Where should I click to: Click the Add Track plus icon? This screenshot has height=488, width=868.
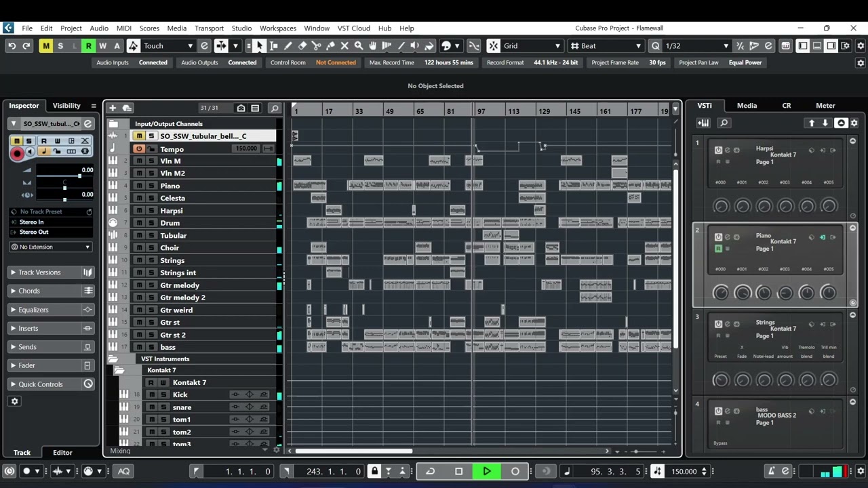113,108
